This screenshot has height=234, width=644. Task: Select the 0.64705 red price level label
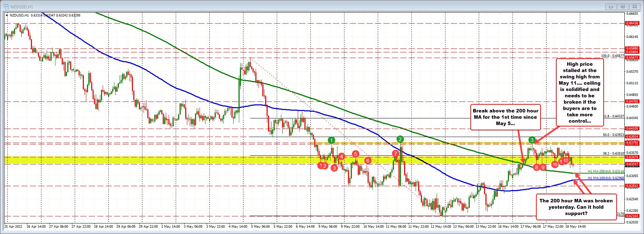[x=632, y=102]
